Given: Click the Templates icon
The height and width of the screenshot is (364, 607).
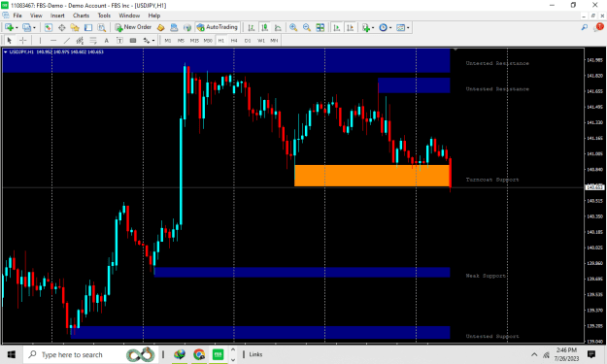Looking at the screenshot, I should tap(401, 27).
